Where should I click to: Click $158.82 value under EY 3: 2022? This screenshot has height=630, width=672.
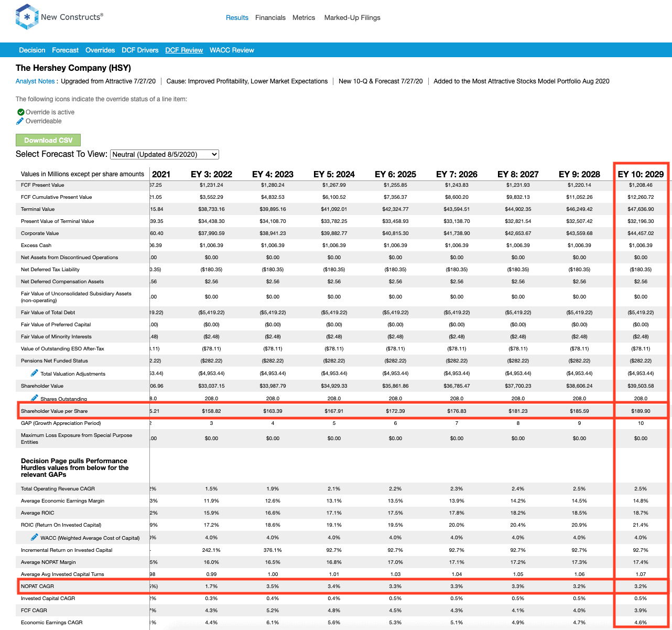[211, 411]
